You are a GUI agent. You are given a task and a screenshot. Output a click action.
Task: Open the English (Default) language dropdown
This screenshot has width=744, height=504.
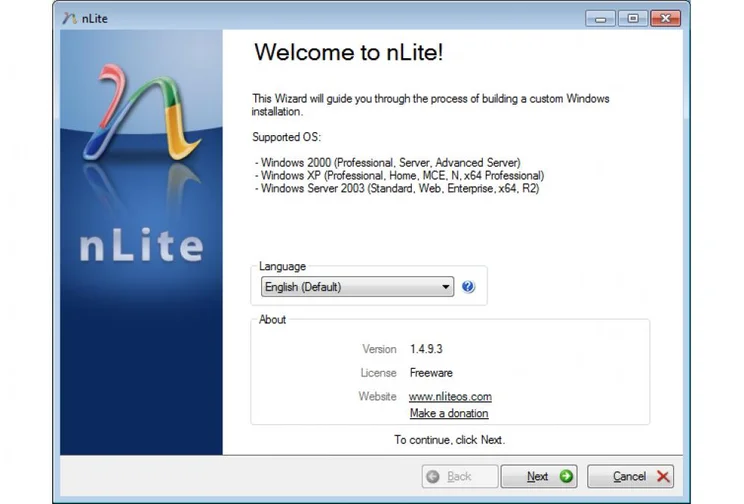[x=357, y=287]
